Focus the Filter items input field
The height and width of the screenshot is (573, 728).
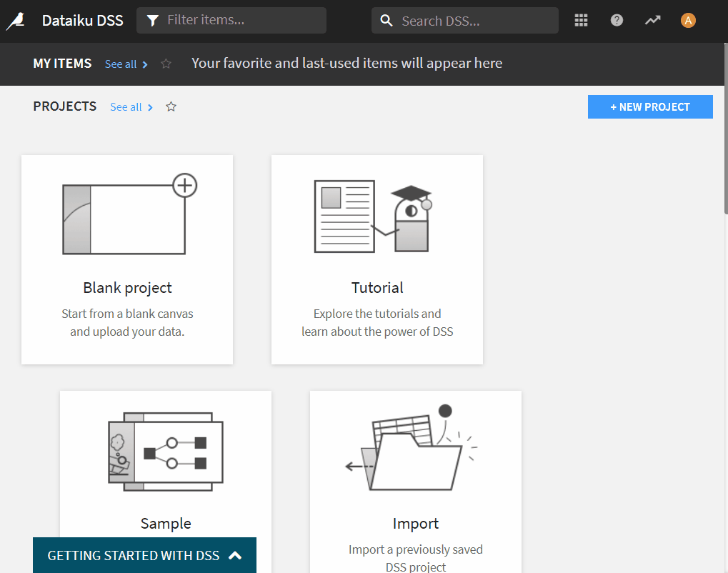pos(231,20)
